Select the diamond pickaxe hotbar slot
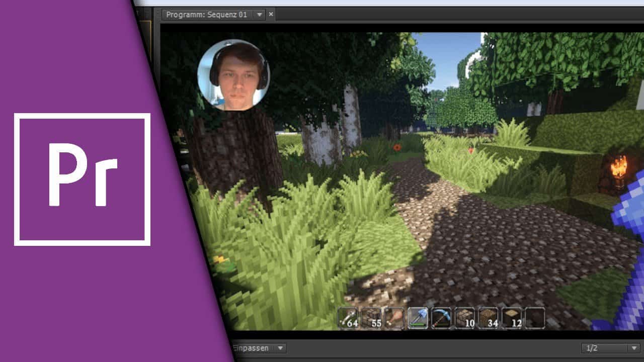644x362 pixels. click(442, 318)
